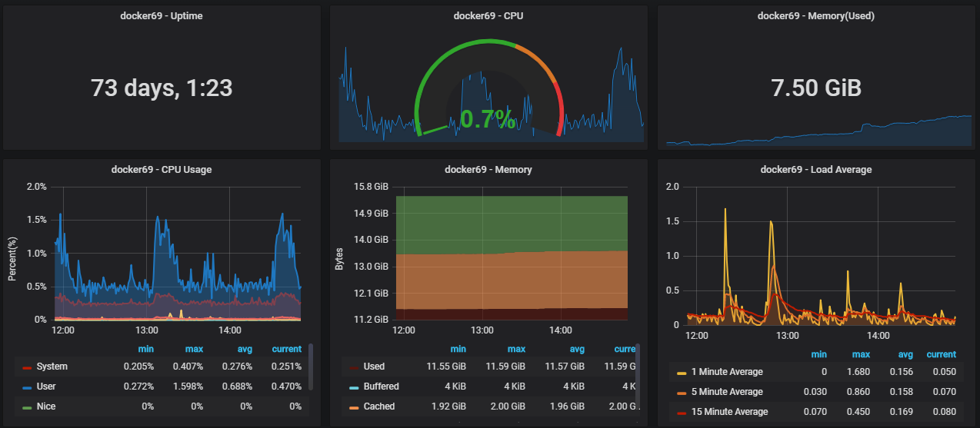Toggle the User series in CPU Usage legend
Image resolution: width=980 pixels, height=428 pixels.
click(x=46, y=386)
